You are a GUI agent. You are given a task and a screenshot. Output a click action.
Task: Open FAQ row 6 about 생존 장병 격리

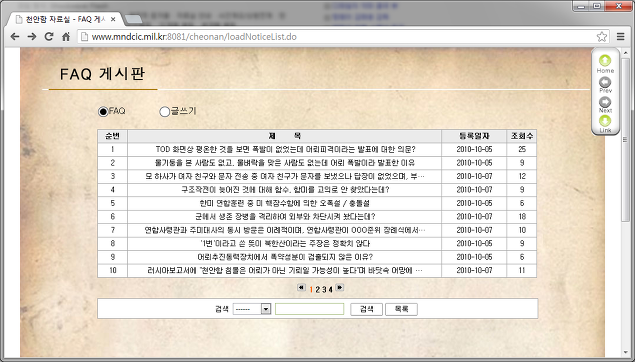pos(286,217)
